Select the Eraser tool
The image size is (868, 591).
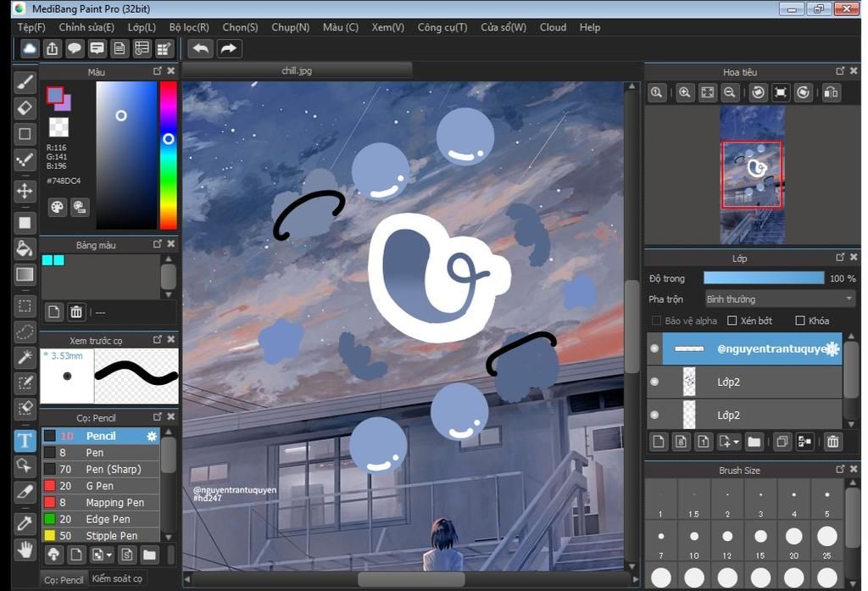point(25,108)
